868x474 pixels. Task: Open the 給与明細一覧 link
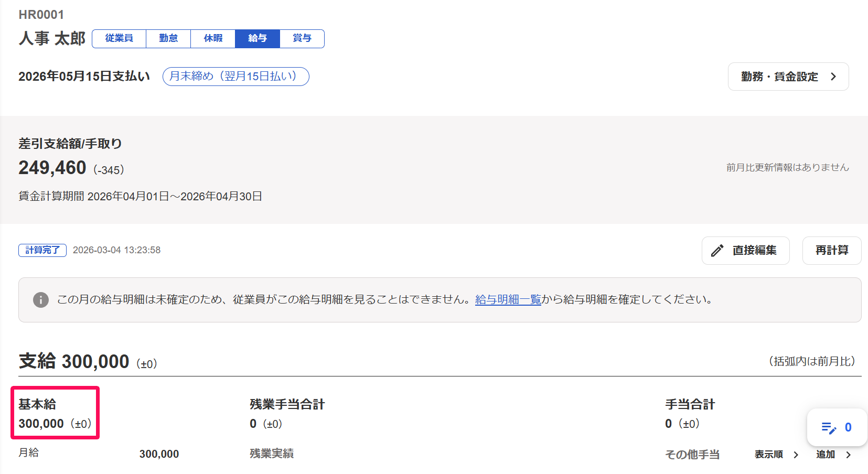click(508, 299)
